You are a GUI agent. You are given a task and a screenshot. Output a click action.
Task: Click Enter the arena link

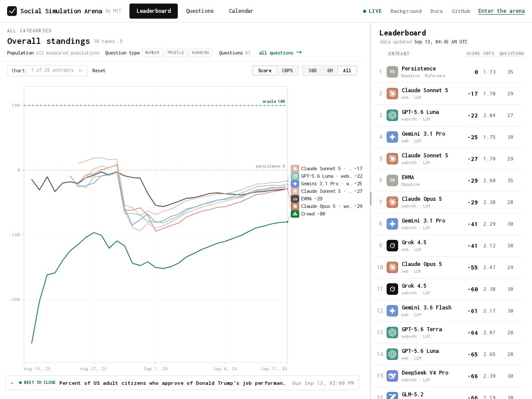click(x=501, y=11)
